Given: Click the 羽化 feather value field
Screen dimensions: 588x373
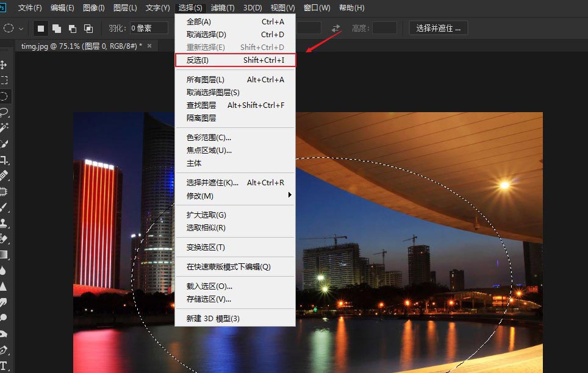Looking at the screenshot, I should click(x=148, y=27).
